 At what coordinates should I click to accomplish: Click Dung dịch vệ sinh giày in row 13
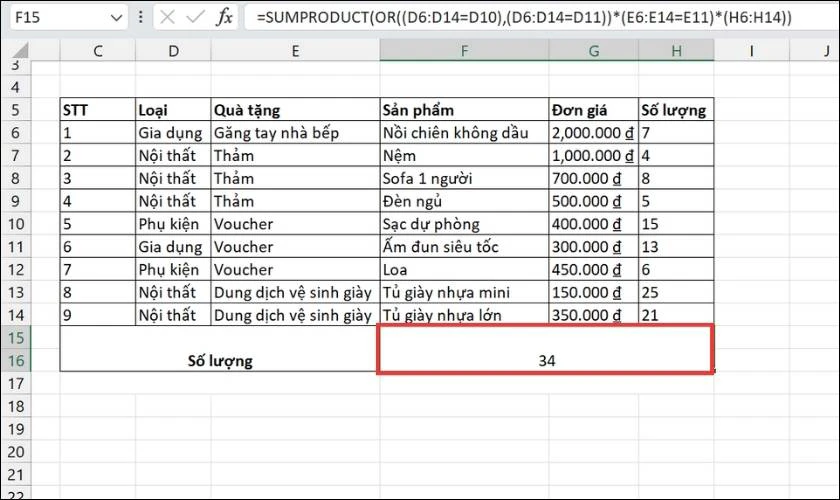(295, 293)
